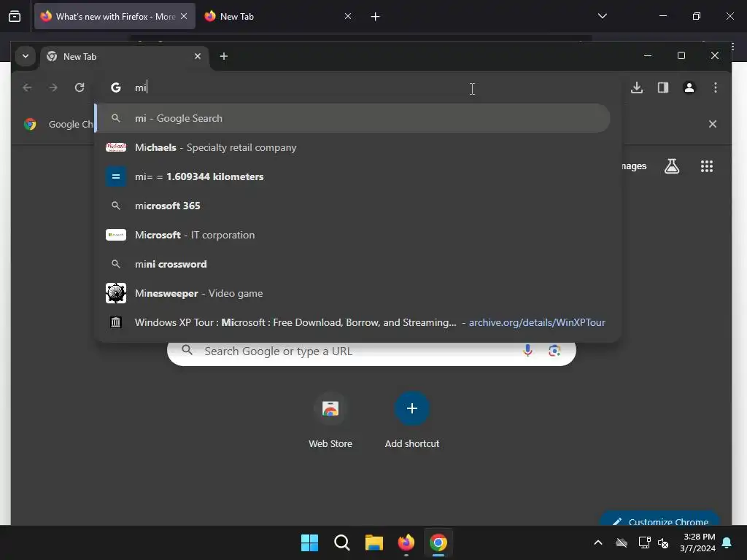Open Firefox View icon in Firefox window
This screenshot has width=747, height=560.
click(x=15, y=16)
